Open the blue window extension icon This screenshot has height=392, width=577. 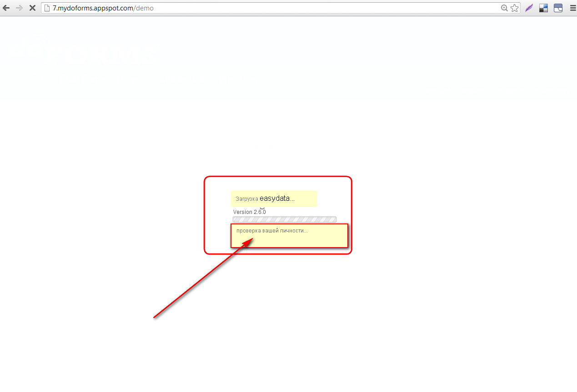(x=558, y=8)
